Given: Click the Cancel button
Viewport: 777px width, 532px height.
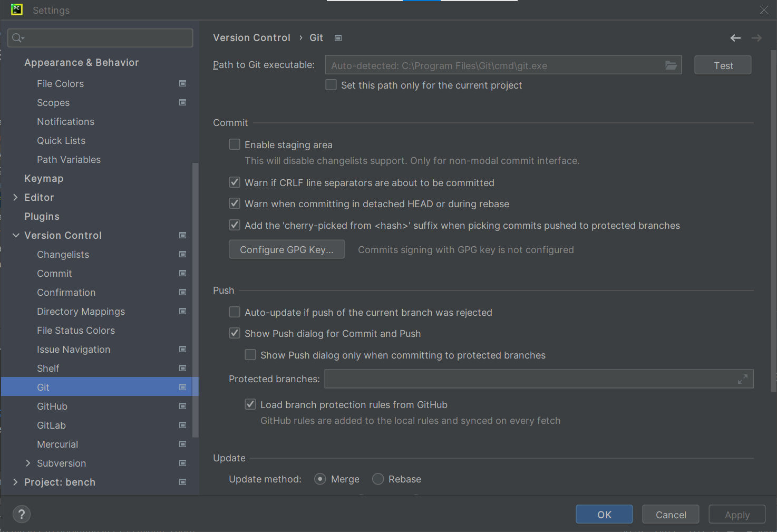Looking at the screenshot, I should tap(671, 515).
